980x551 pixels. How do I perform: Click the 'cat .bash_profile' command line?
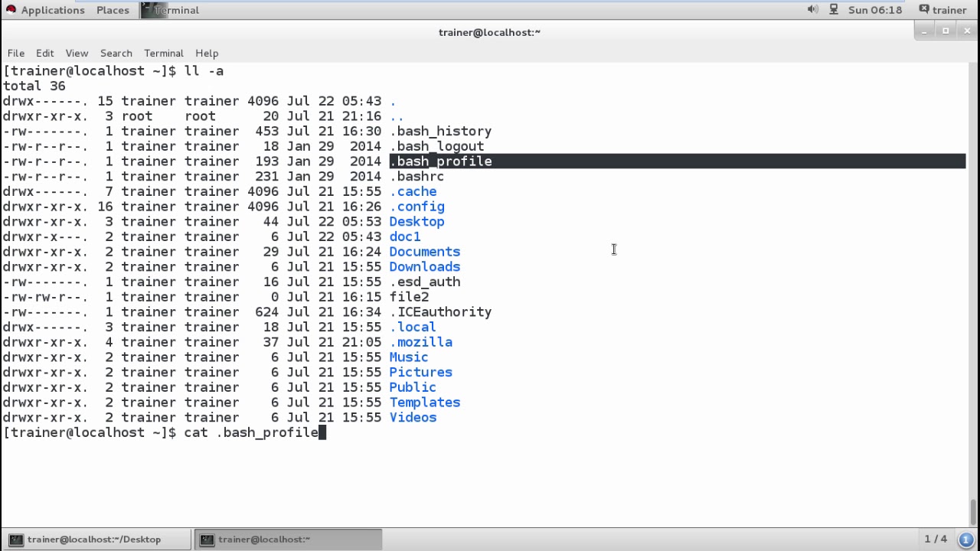(251, 432)
